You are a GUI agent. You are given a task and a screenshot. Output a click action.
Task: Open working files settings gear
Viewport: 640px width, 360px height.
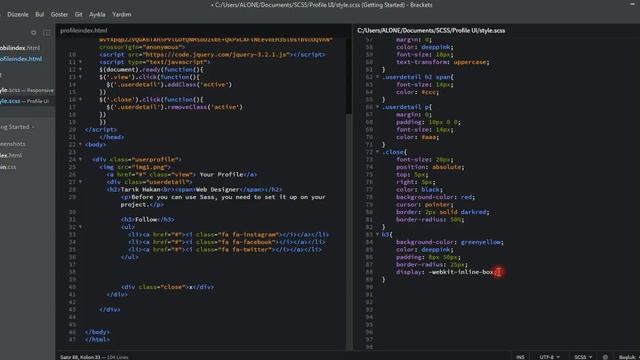(33, 33)
